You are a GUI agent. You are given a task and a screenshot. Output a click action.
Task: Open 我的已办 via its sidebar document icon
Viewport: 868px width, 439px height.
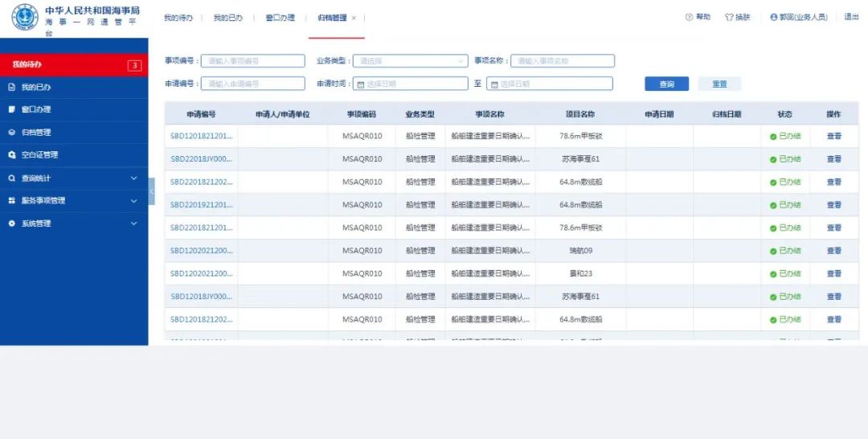coord(12,87)
